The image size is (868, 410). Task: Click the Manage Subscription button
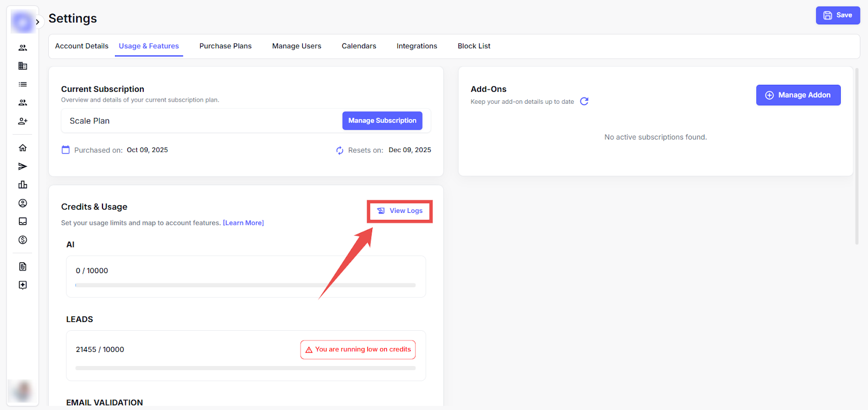coord(382,121)
